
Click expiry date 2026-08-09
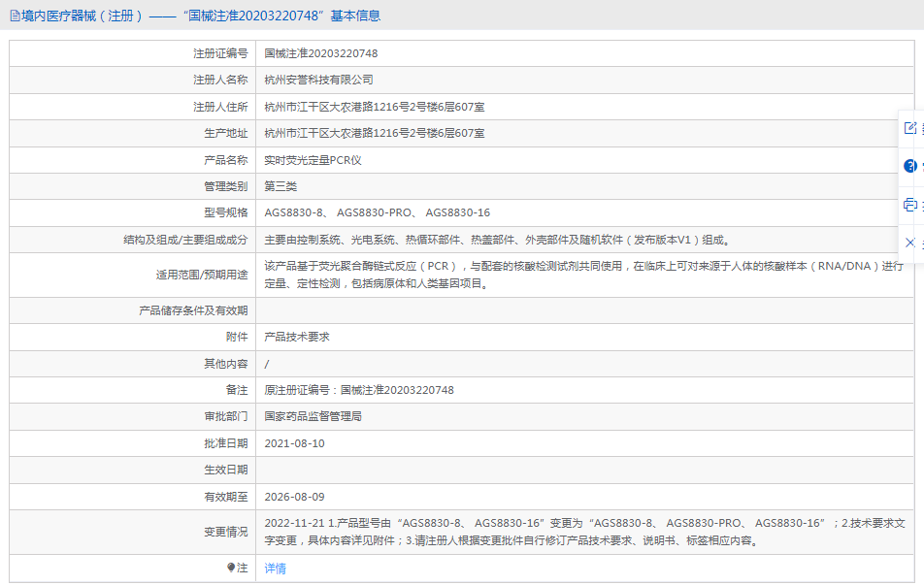(295, 498)
